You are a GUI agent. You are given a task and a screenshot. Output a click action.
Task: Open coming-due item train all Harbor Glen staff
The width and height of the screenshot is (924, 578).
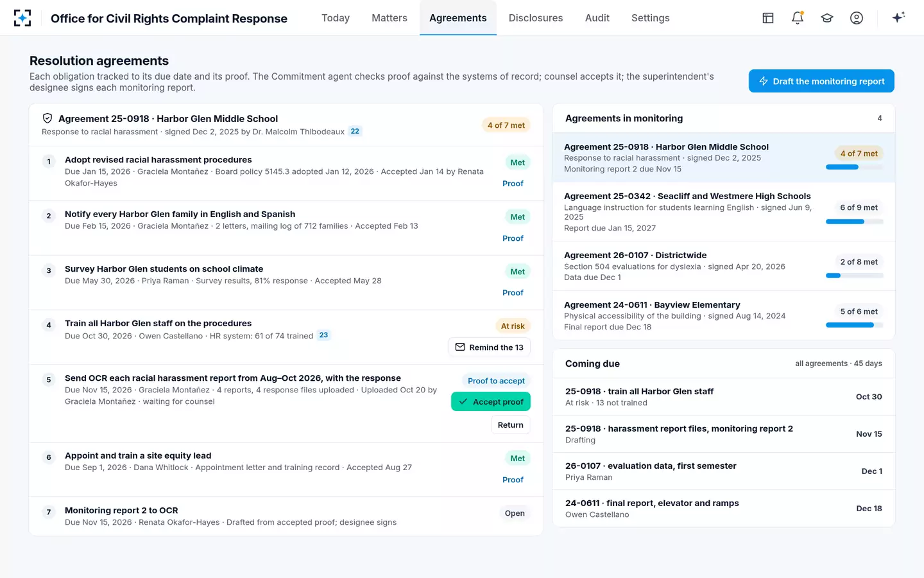pyautogui.click(x=724, y=397)
